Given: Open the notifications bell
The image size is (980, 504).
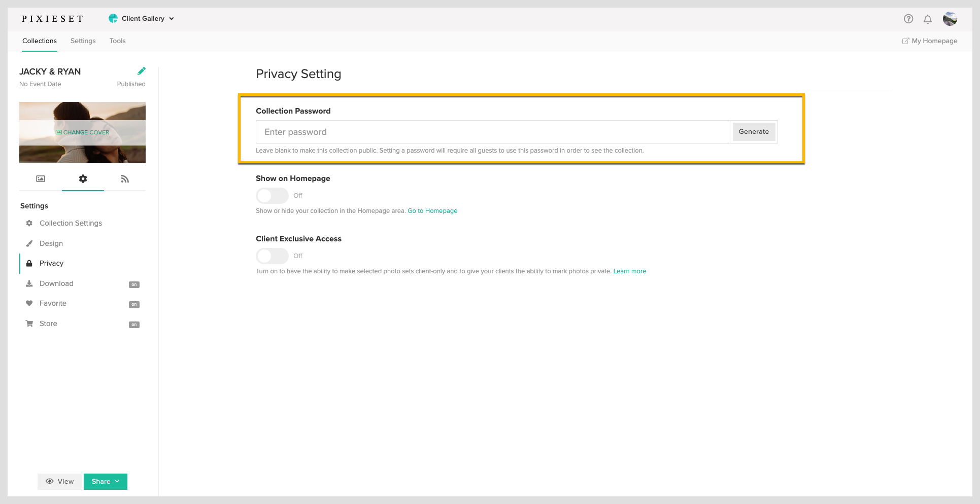Looking at the screenshot, I should [x=928, y=19].
